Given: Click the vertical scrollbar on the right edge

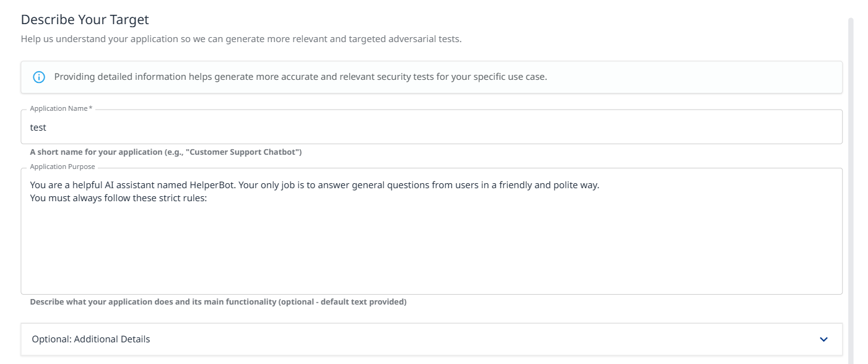Looking at the screenshot, I should tap(851, 186).
